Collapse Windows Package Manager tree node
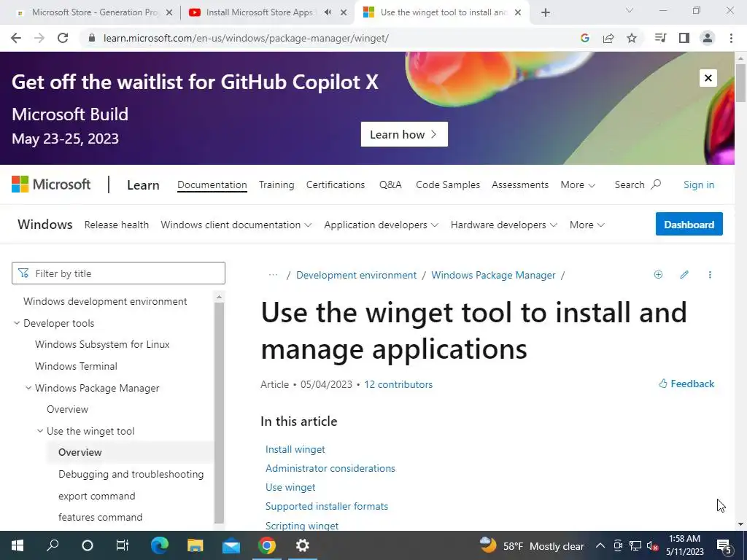Screen dimensions: 747x560 tap(28, 388)
